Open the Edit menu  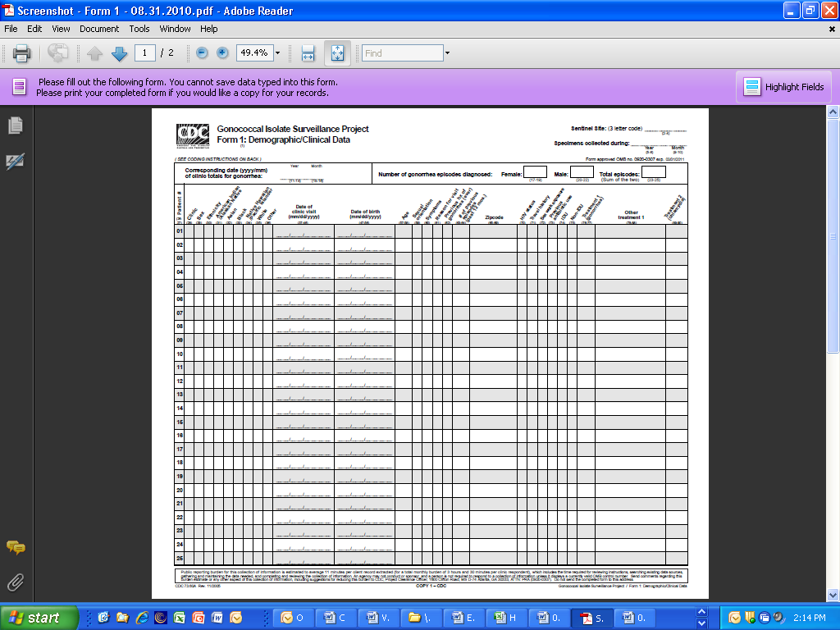click(34, 29)
